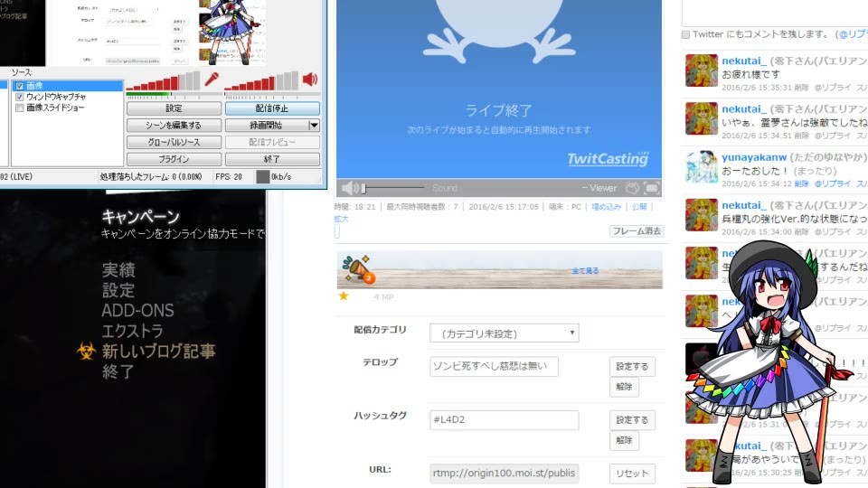The image size is (868, 488).
Task: Enable the 画像スライドショー source checkbox
Action: point(20,108)
